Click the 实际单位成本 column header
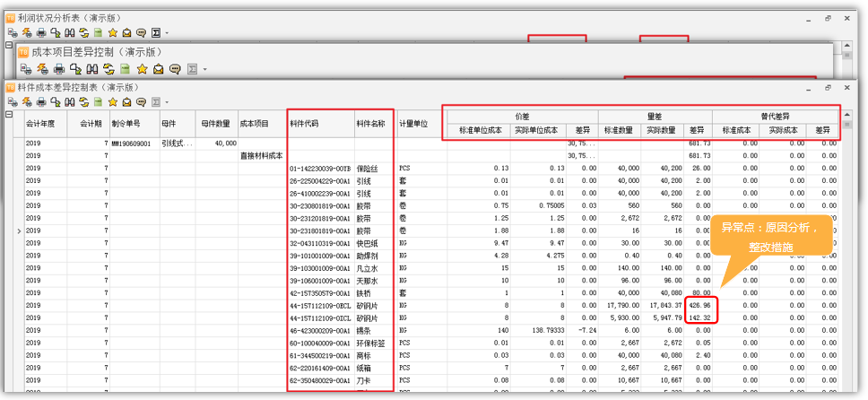Image resolution: width=868 pixels, height=400 pixels. (x=536, y=131)
